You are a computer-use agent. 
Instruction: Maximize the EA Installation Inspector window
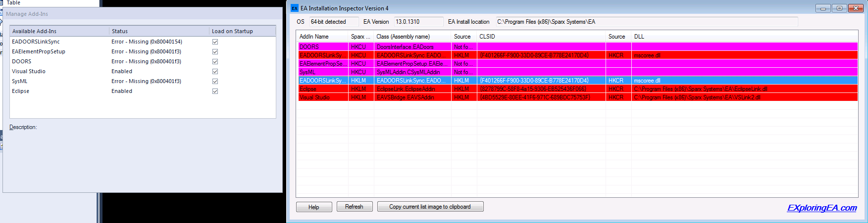[x=839, y=8]
